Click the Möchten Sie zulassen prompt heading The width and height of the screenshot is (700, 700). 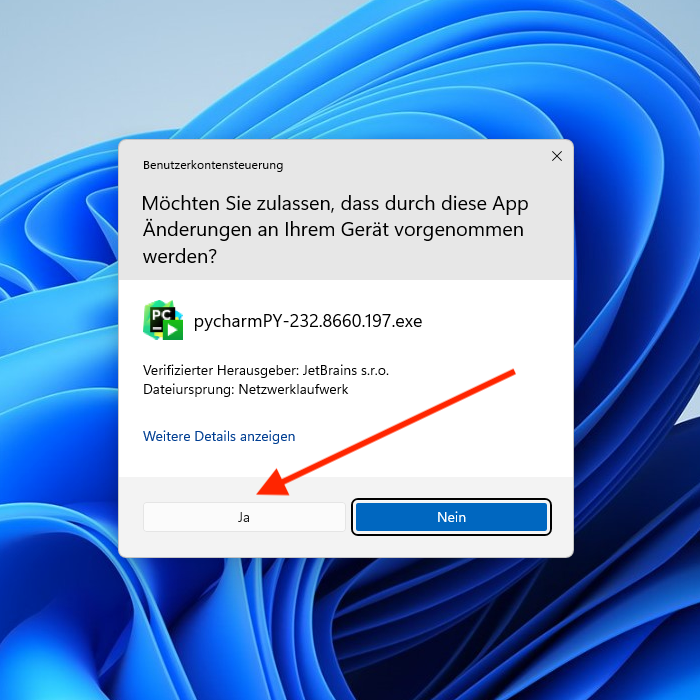click(335, 229)
